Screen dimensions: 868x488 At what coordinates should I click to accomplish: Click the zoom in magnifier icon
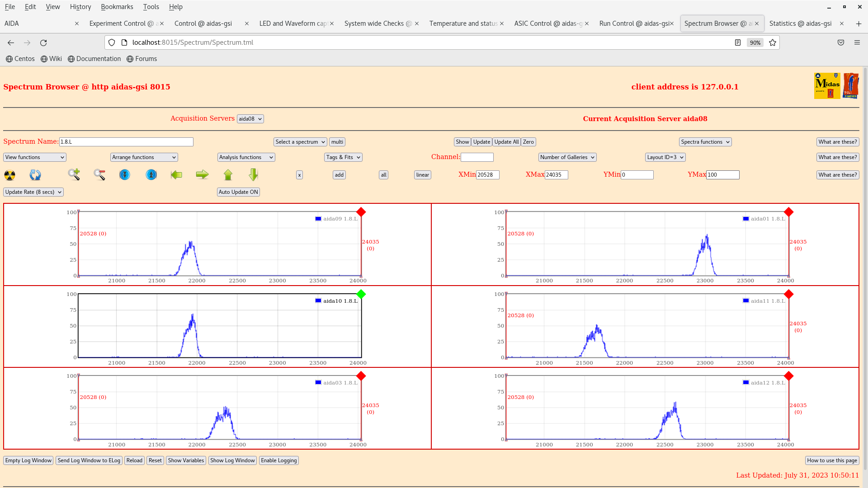74,174
